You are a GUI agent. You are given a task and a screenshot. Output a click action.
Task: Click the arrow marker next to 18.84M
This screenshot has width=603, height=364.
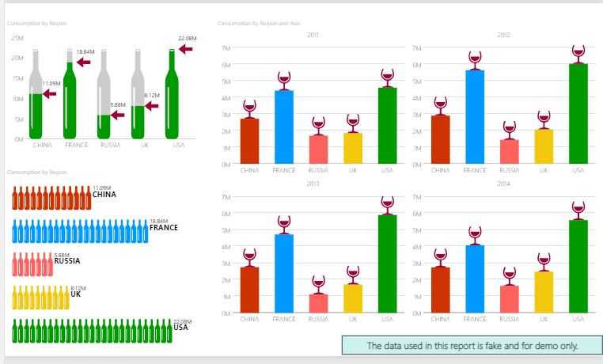tap(84, 62)
